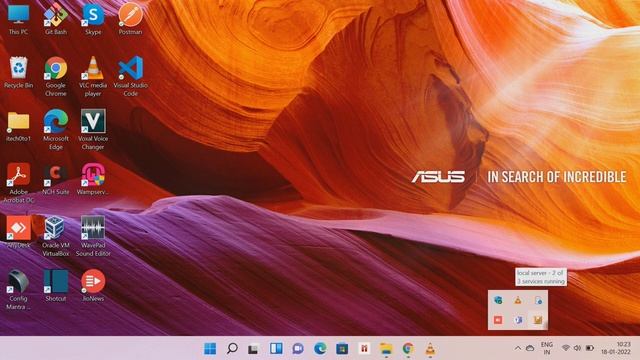Click battery status icon
The height and width of the screenshot is (360, 640).
click(x=590, y=348)
